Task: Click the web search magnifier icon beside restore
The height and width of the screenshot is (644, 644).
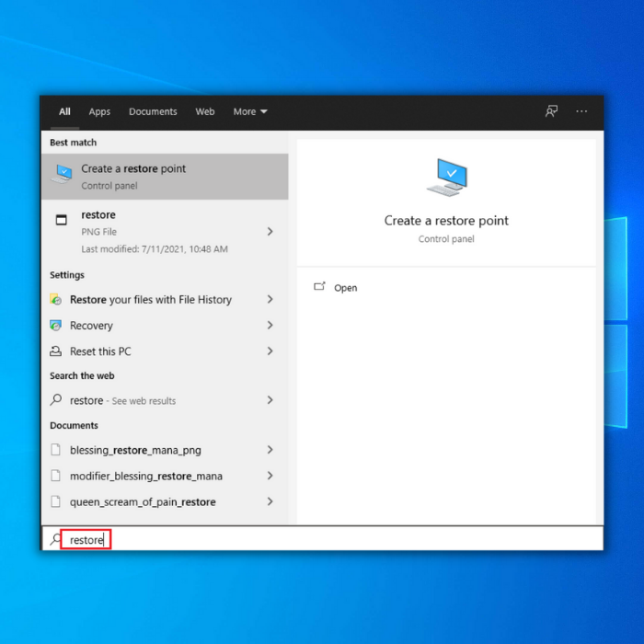Action: tap(55, 399)
